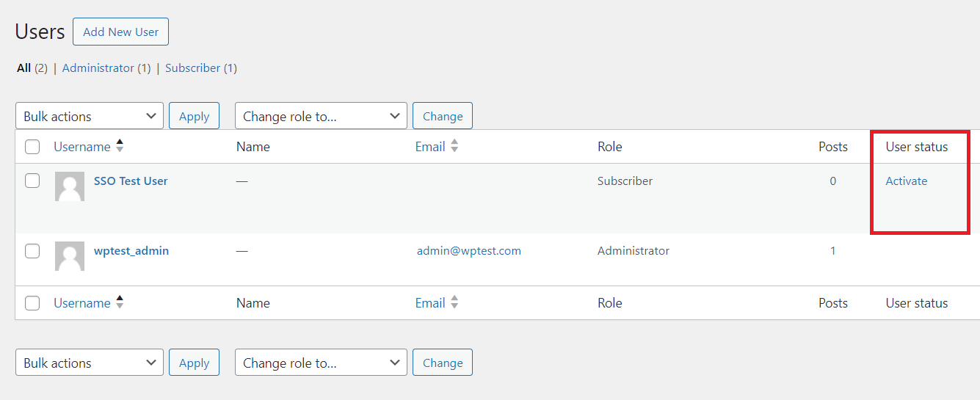Activate the SSO Test User
Image resolution: width=980 pixels, height=400 pixels.
[907, 181]
